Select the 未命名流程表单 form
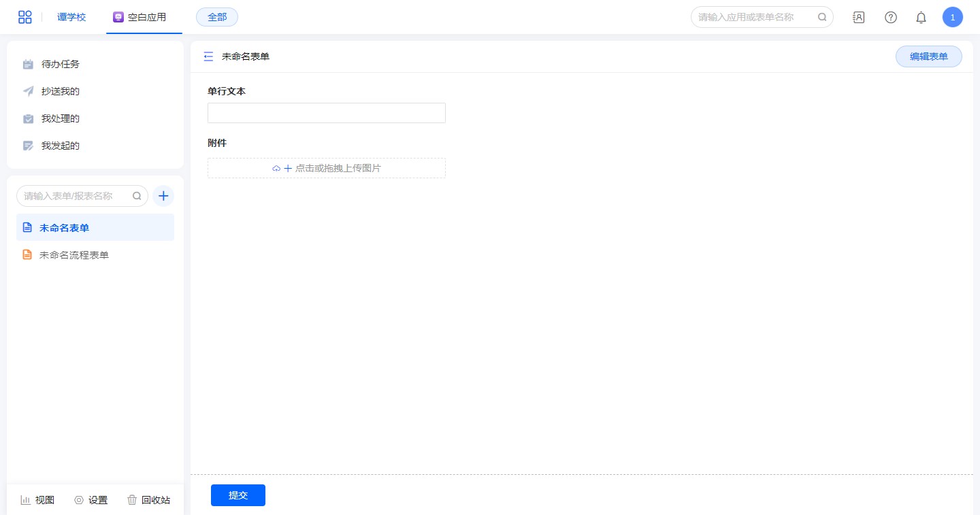980x515 pixels. click(73, 255)
